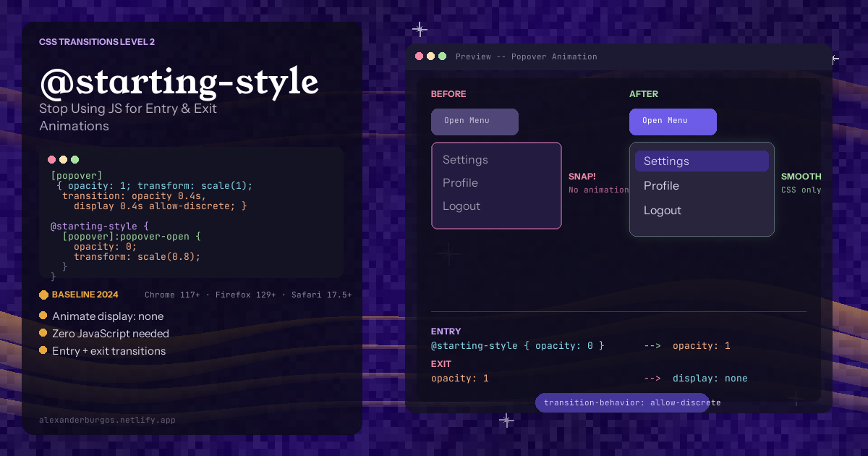This screenshot has width=868, height=456.
Task: Click 'opacity: 1' under the EXIT heading
Action: [x=460, y=379]
